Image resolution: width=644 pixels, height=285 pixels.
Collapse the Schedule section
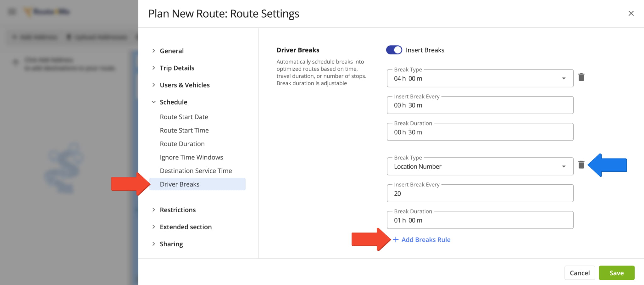(173, 102)
